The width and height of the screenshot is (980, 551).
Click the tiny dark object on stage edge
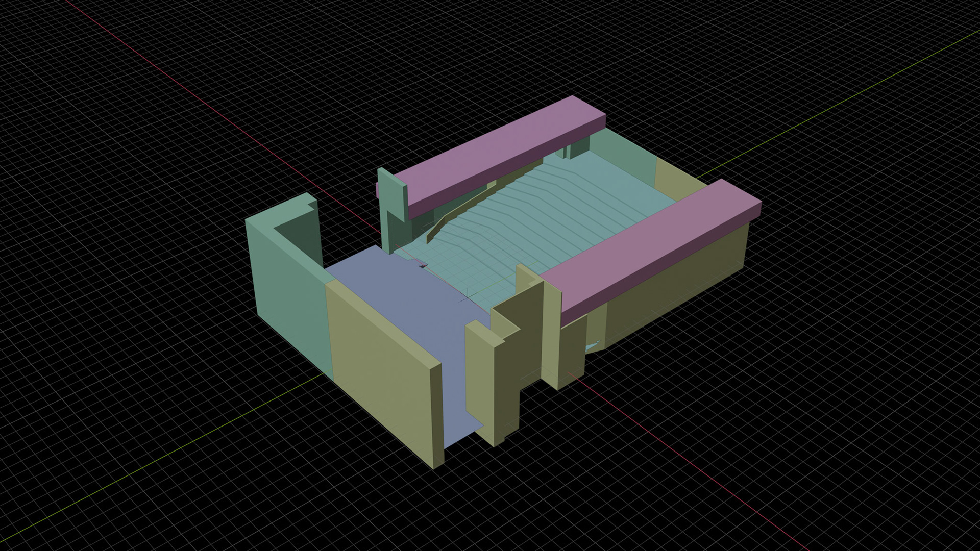point(423,265)
